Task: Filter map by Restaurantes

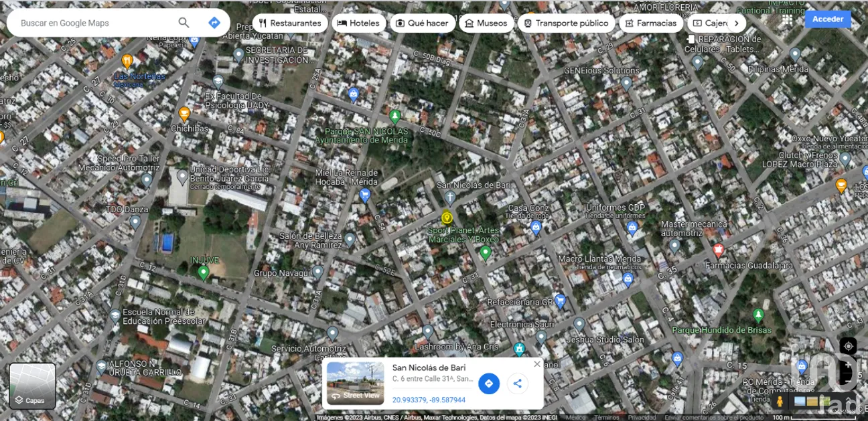Action: [290, 23]
